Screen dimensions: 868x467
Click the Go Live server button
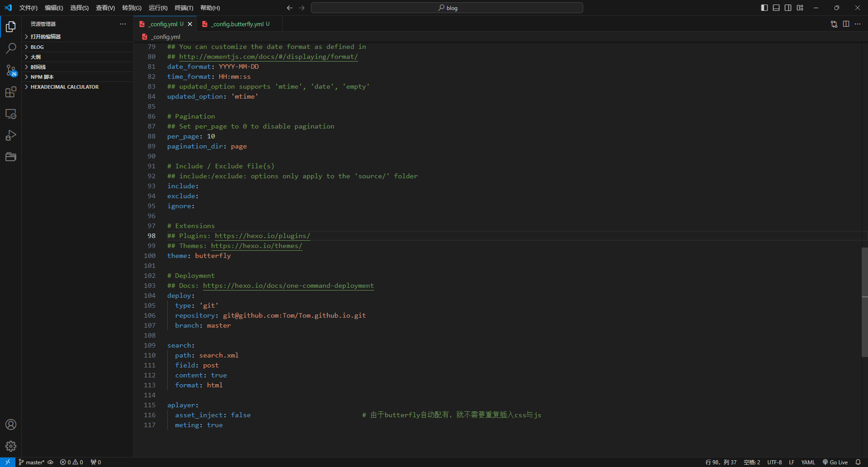pyautogui.click(x=835, y=462)
